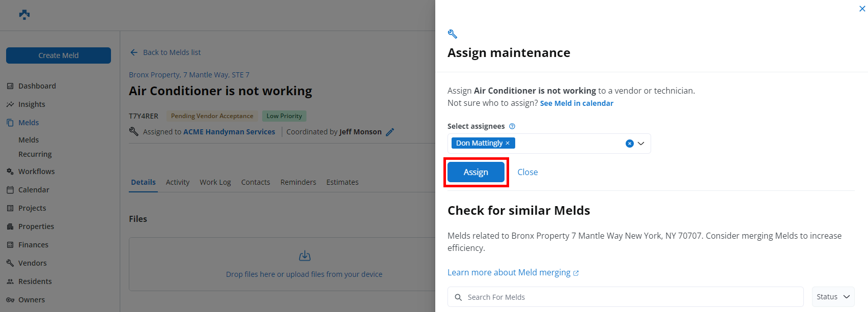Image resolution: width=868 pixels, height=312 pixels.
Task: Click the Create Meld button
Action: point(59,55)
